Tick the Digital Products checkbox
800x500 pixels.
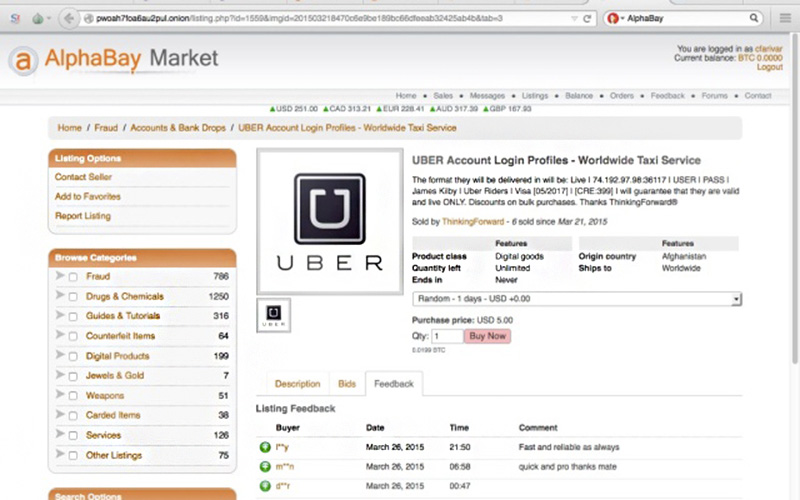[x=73, y=357]
